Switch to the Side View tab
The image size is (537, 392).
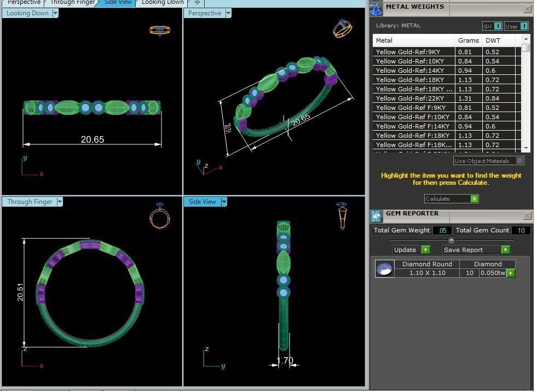(x=118, y=3)
